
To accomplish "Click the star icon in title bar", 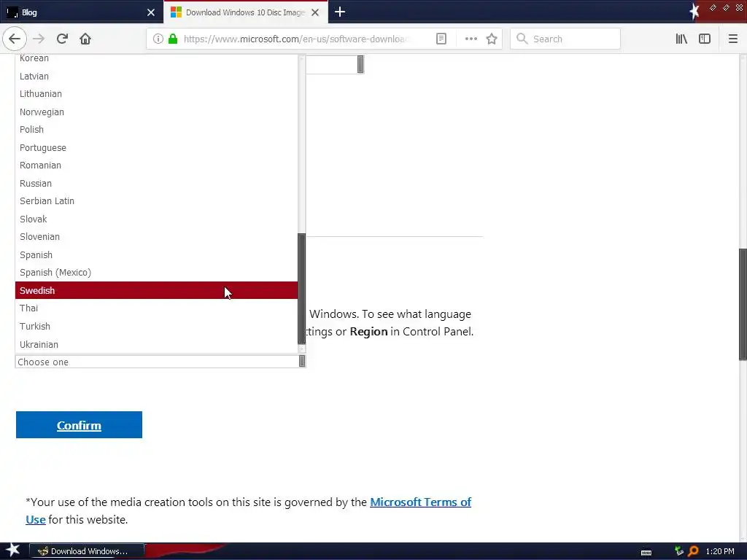I will (694, 12).
